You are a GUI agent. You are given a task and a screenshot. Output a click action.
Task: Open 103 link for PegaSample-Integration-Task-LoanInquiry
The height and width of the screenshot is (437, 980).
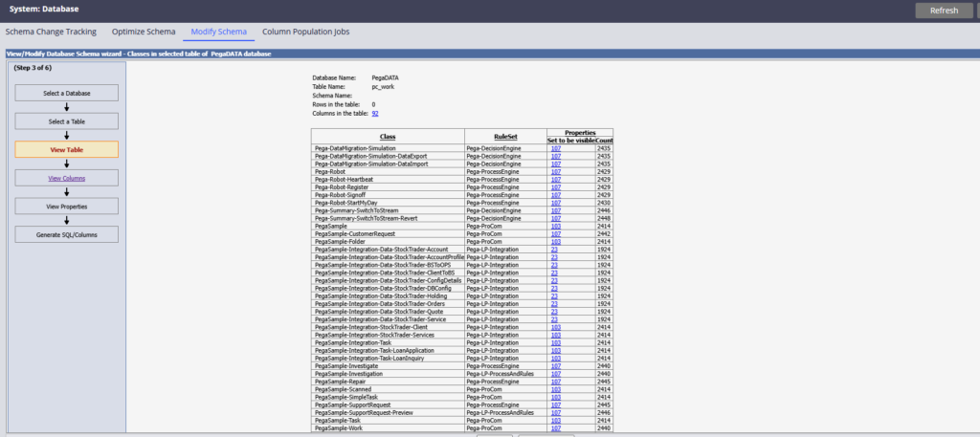(x=556, y=359)
